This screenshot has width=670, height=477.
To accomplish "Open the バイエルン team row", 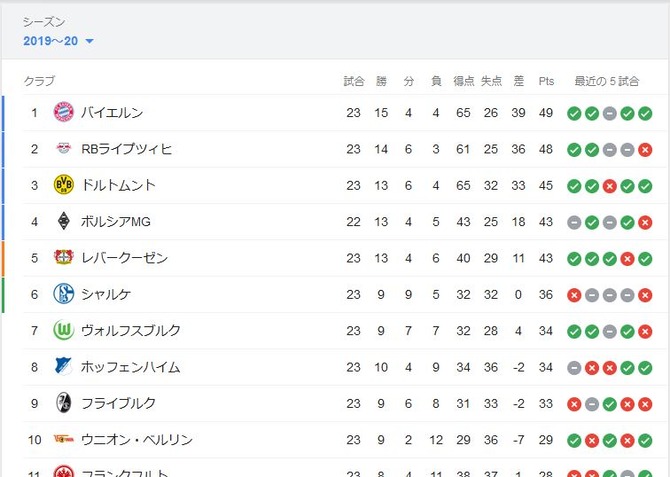I will pyautogui.click(x=339, y=113).
